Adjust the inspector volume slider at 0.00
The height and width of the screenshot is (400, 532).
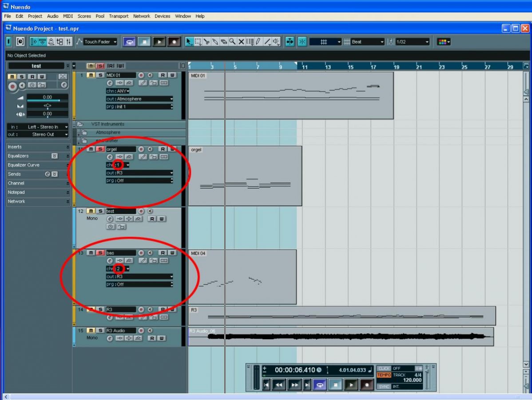pos(48,98)
